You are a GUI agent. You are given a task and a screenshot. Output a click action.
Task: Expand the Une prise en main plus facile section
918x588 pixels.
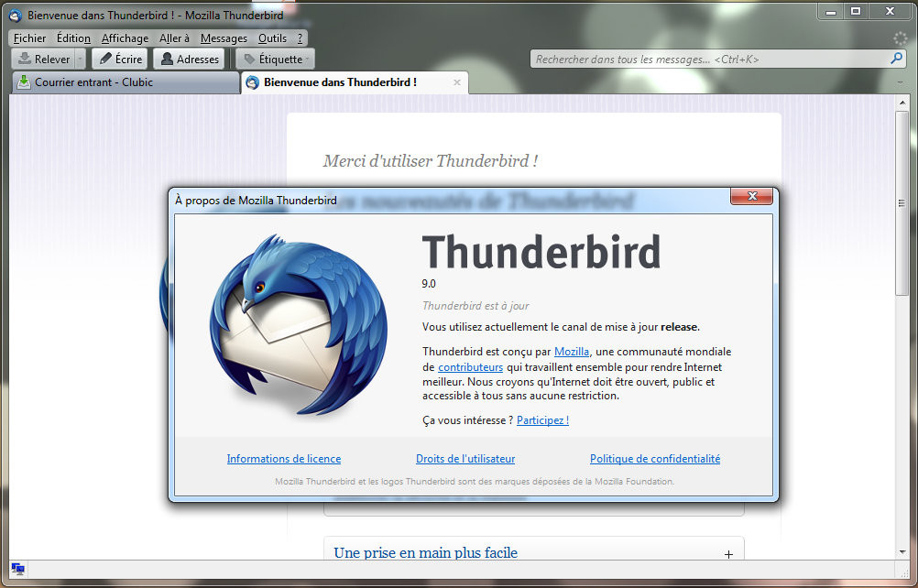pos(728,554)
